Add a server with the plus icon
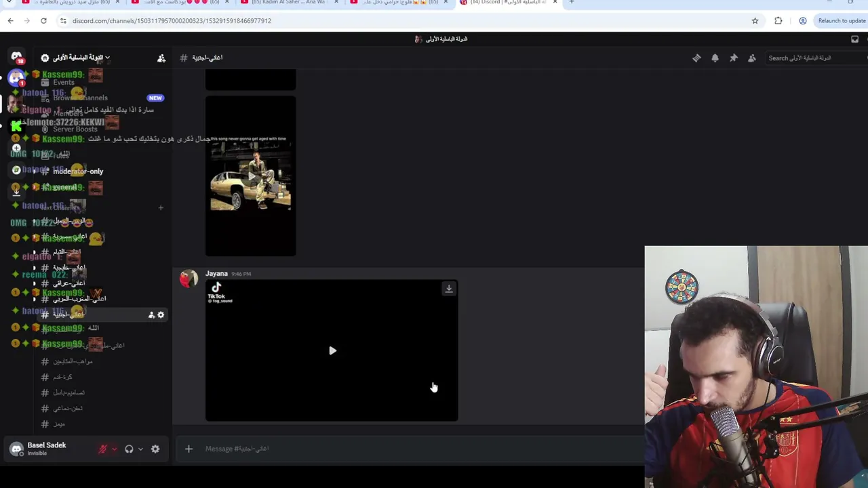868x488 pixels. click(x=16, y=148)
